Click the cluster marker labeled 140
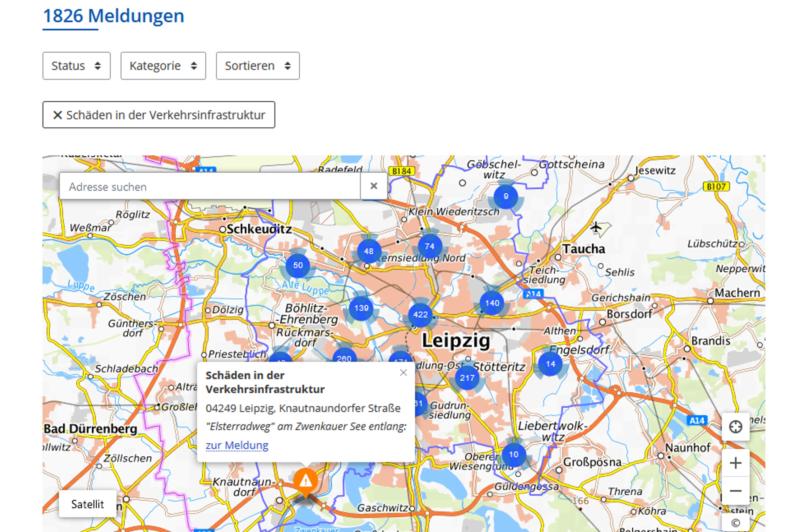798x532 pixels. [x=492, y=303]
